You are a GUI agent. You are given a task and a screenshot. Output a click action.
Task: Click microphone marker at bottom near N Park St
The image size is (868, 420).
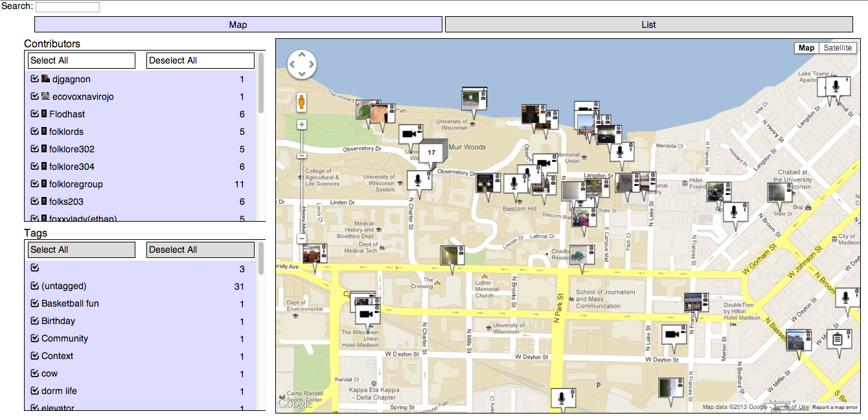(562, 397)
